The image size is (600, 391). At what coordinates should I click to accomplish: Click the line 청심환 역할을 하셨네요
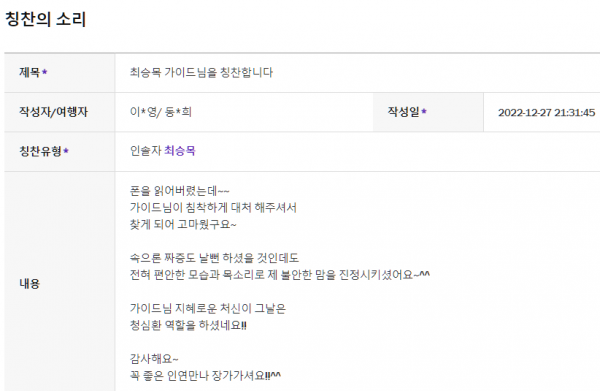point(188,325)
